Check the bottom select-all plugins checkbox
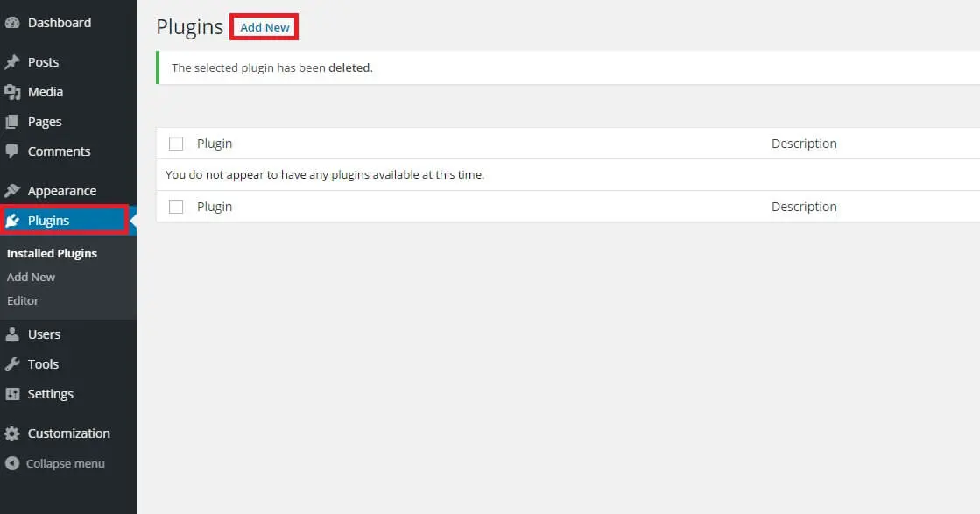 tap(176, 206)
